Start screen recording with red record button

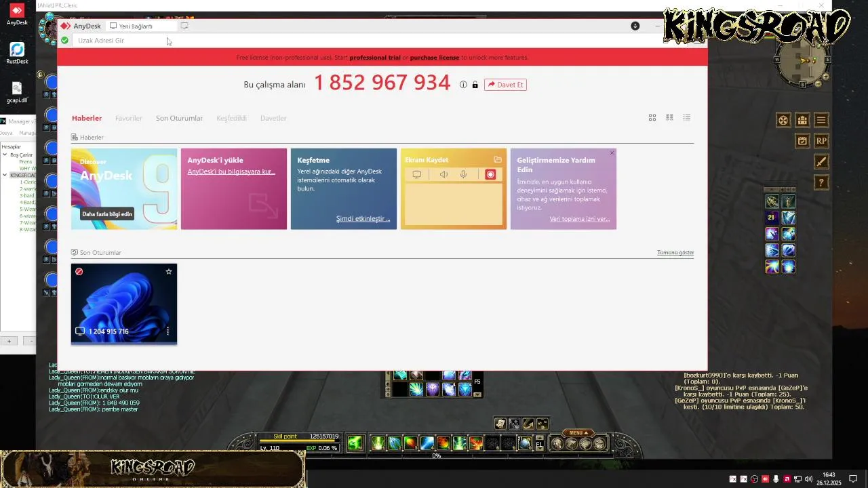[x=490, y=174]
